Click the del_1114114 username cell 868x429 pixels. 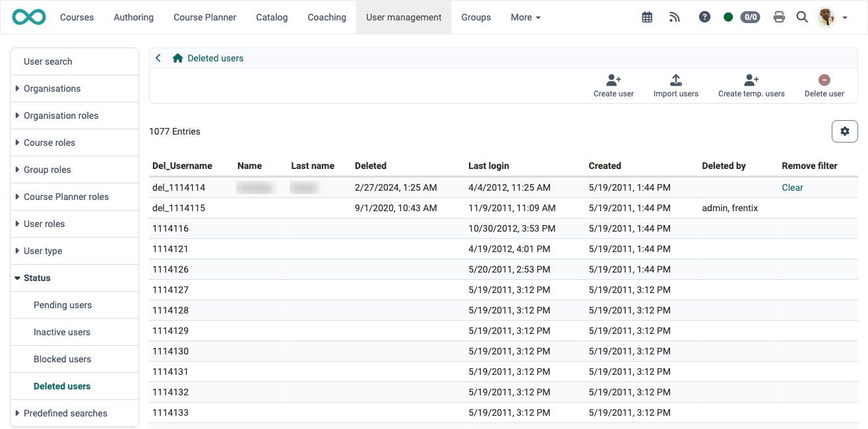(179, 187)
